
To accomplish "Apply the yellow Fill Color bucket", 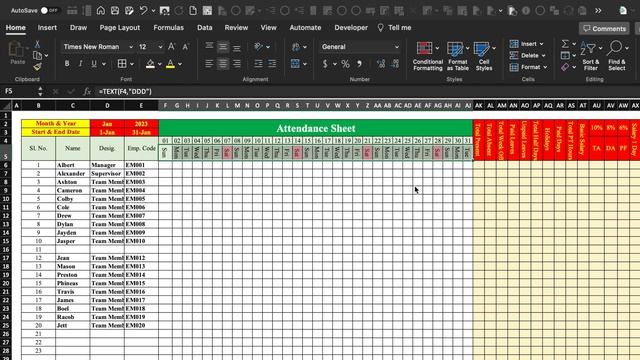I will coord(150,64).
